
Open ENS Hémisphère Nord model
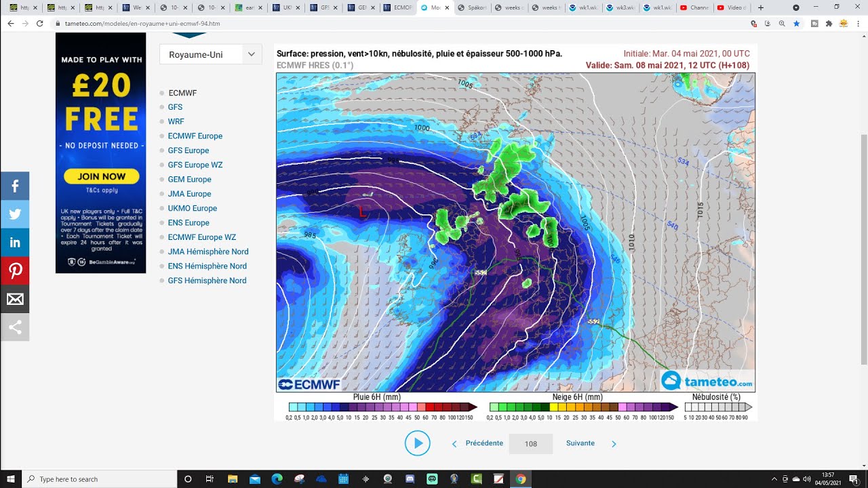[x=208, y=266]
